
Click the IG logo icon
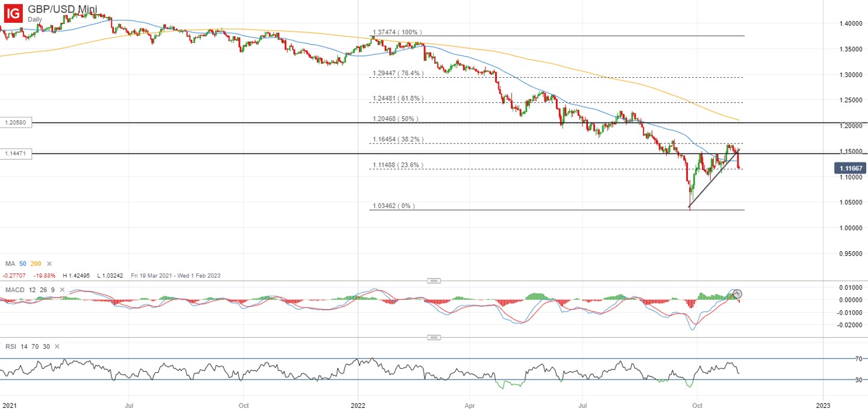[13, 12]
